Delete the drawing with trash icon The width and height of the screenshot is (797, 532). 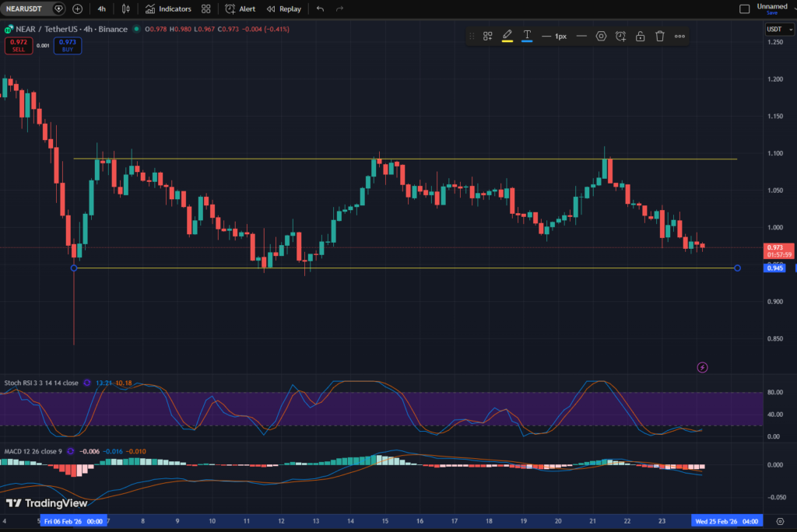[659, 36]
